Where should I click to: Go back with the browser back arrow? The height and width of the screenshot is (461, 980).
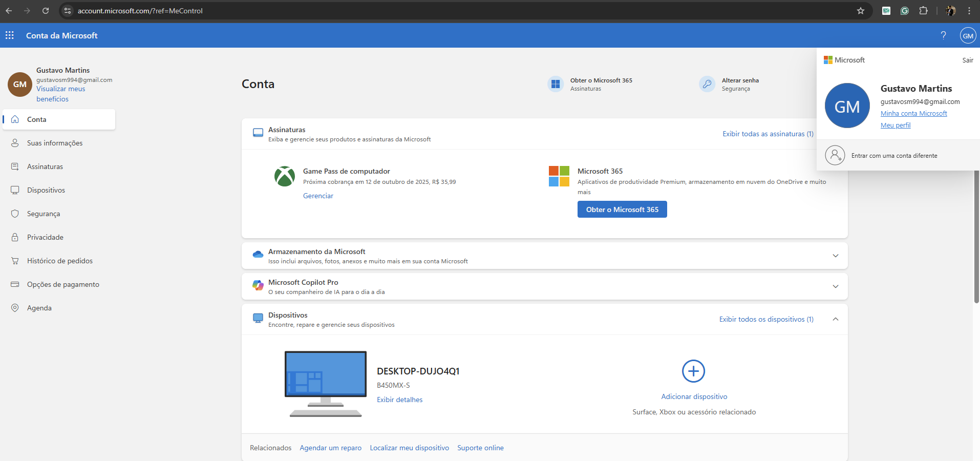point(9,11)
